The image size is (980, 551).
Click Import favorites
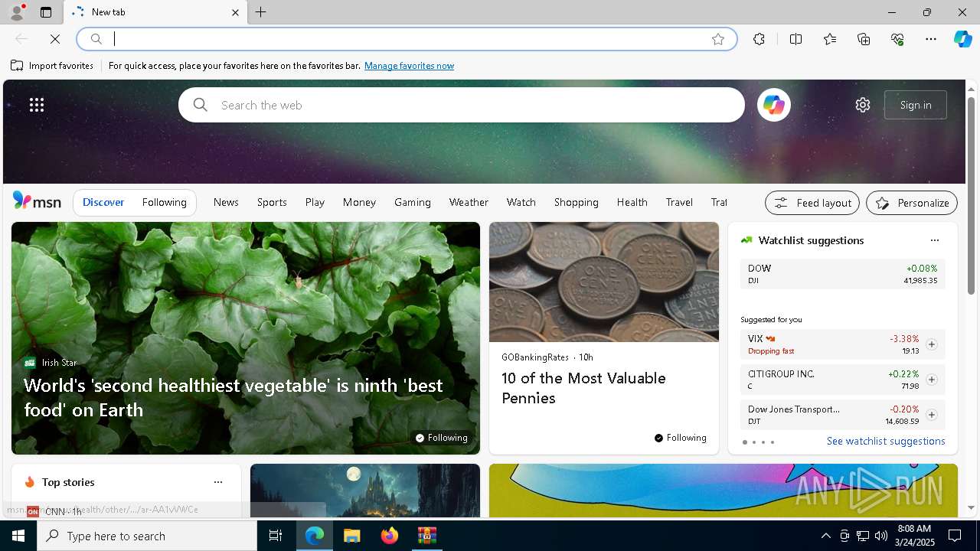[x=52, y=66]
